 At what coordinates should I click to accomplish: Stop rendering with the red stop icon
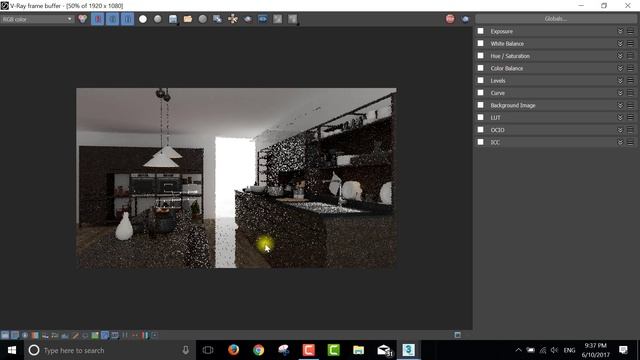450,19
